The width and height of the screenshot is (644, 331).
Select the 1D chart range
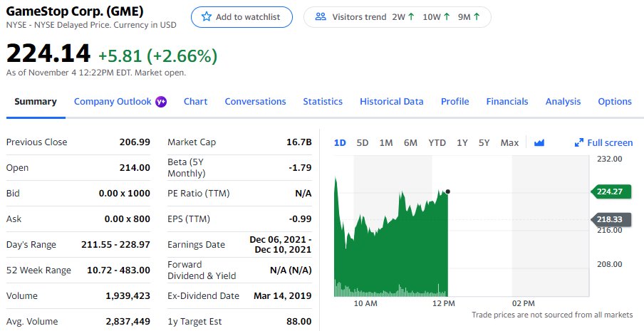[x=340, y=143]
